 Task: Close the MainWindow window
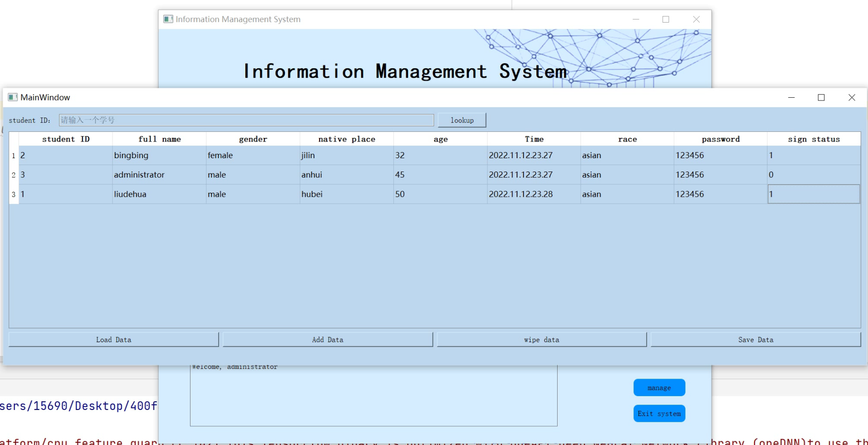point(851,97)
